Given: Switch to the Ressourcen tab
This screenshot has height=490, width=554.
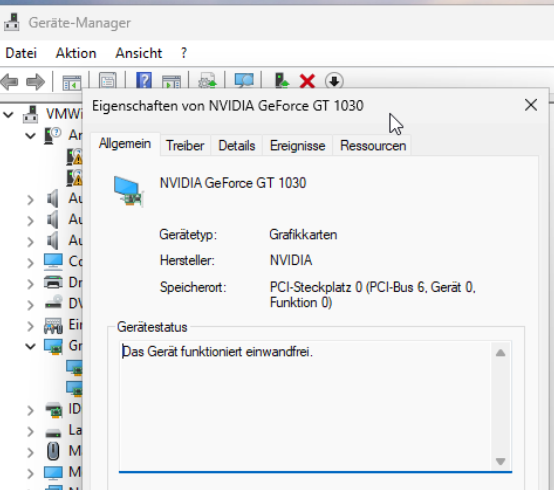Looking at the screenshot, I should click(x=373, y=146).
